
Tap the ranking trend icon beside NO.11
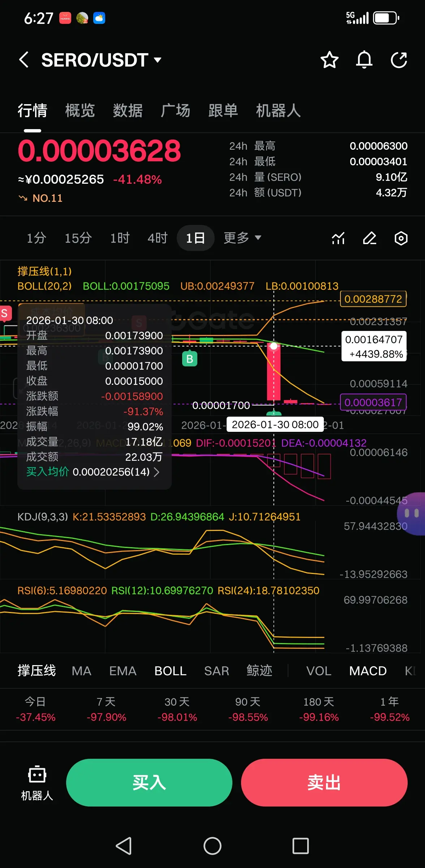(23, 198)
